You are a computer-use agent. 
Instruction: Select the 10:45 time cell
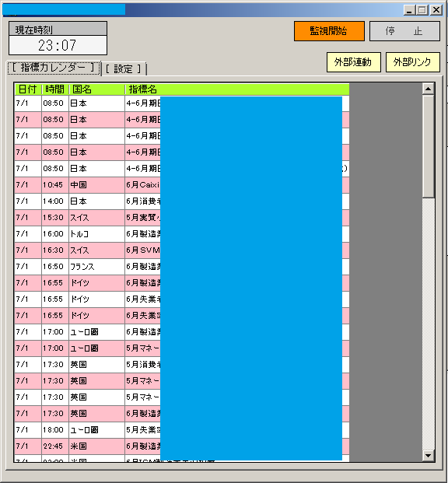[55, 185]
